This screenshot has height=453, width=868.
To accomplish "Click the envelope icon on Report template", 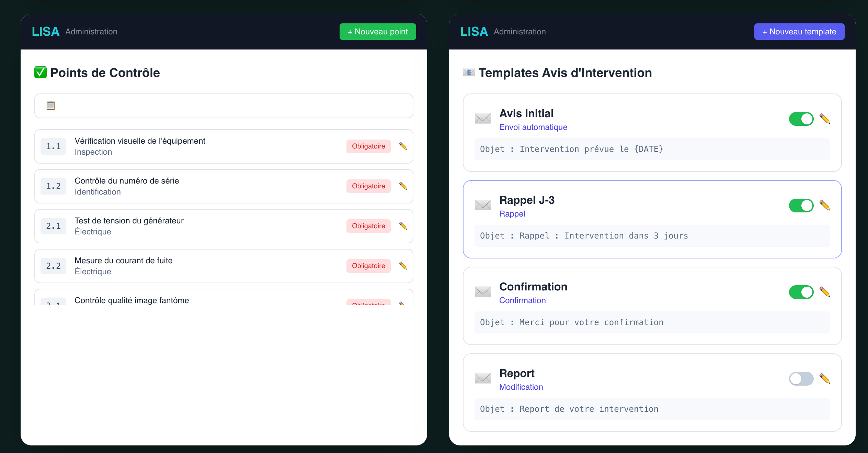I will click(x=482, y=378).
